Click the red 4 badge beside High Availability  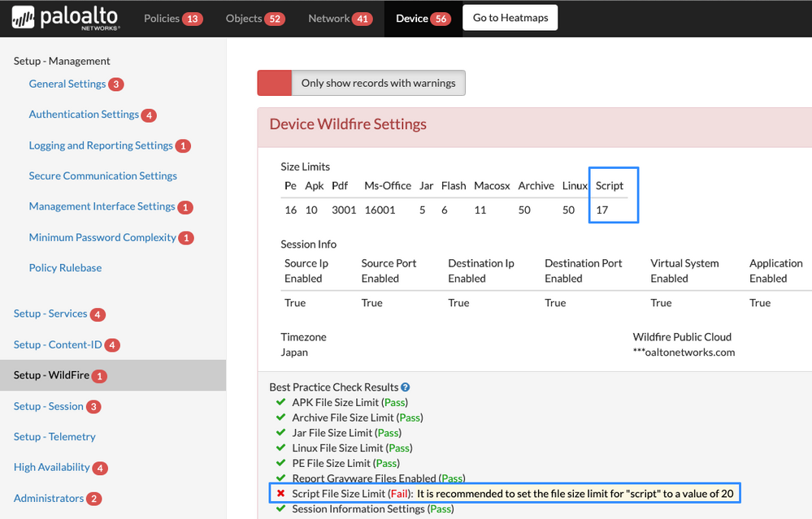(x=100, y=468)
